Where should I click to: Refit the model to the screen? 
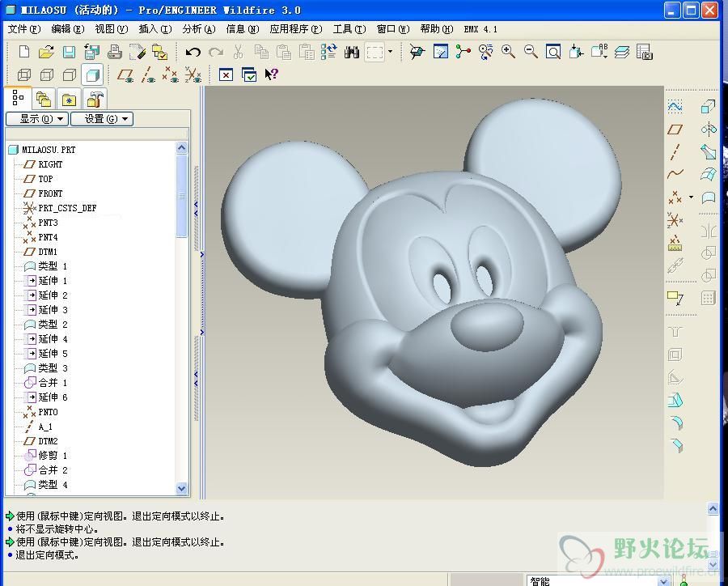pyautogui.click(x=553, y=52)
